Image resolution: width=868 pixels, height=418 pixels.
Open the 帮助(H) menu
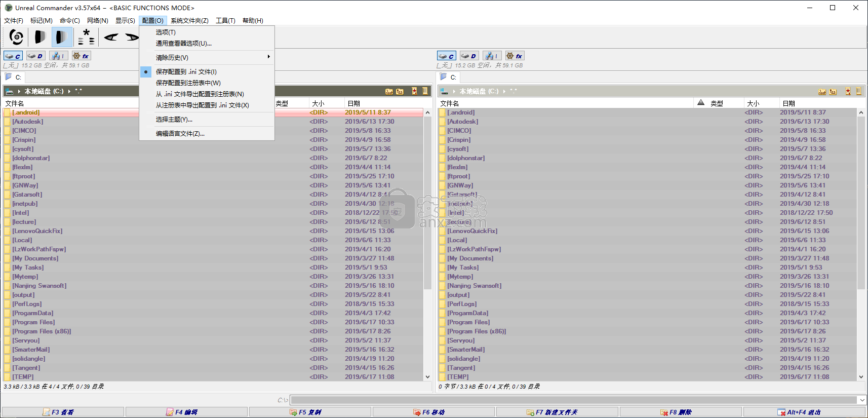(253, 21)
